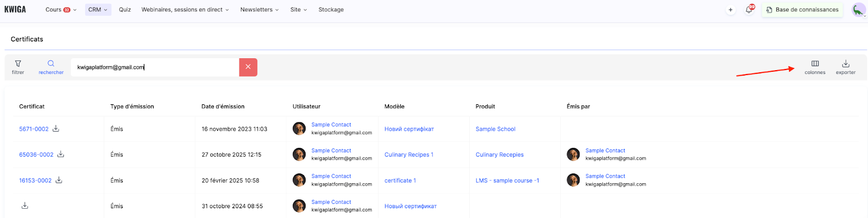The width and height of the screenshot is (868, 218).
Task: Click the plus add icon in header
Action: [731, 10]
